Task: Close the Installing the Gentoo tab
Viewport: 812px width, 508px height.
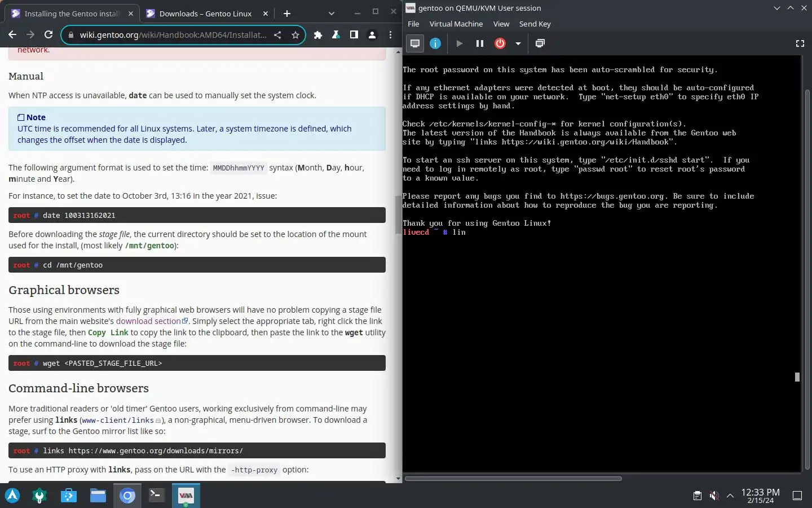Action: click(131, 14)
